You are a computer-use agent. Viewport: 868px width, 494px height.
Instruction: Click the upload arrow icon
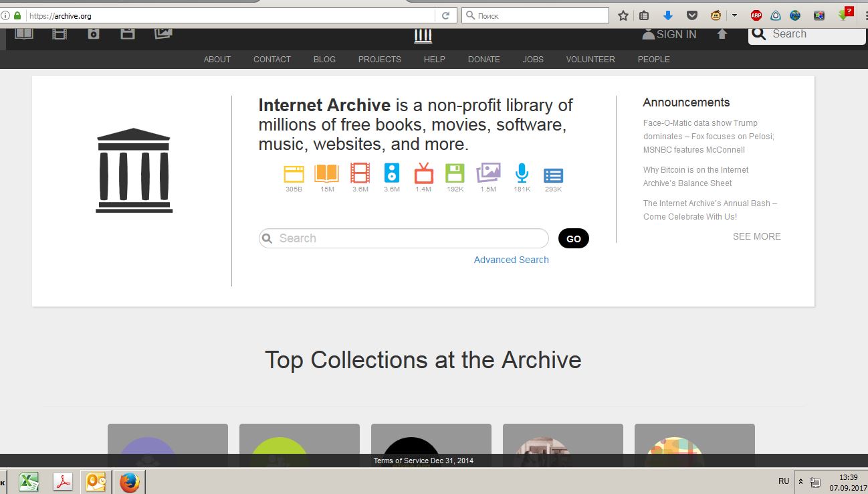click(x=722, y=34)
